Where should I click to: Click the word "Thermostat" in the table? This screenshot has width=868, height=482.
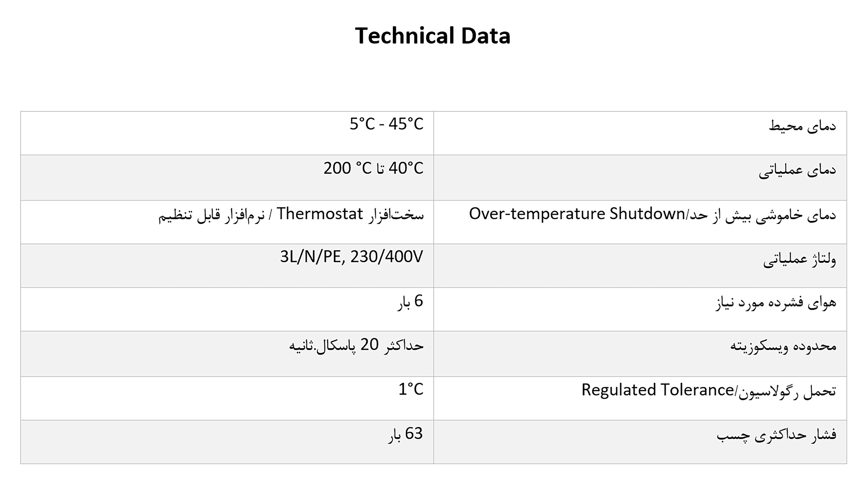[319, 214]
